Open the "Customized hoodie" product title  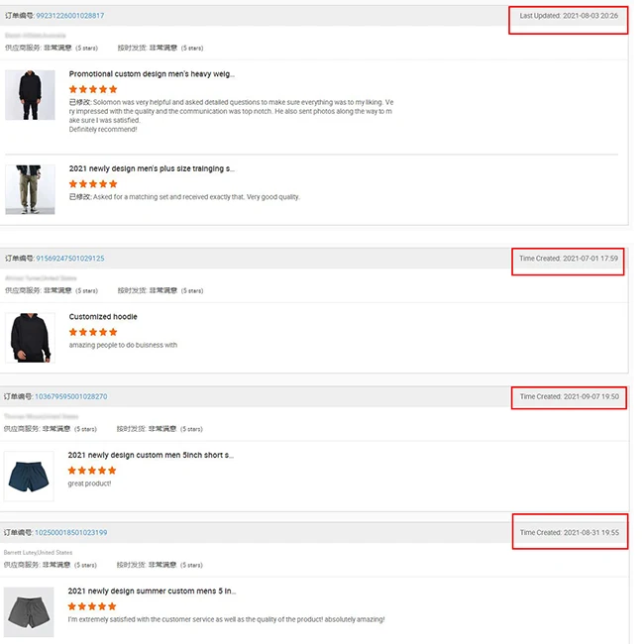click(x=103, y=317)
